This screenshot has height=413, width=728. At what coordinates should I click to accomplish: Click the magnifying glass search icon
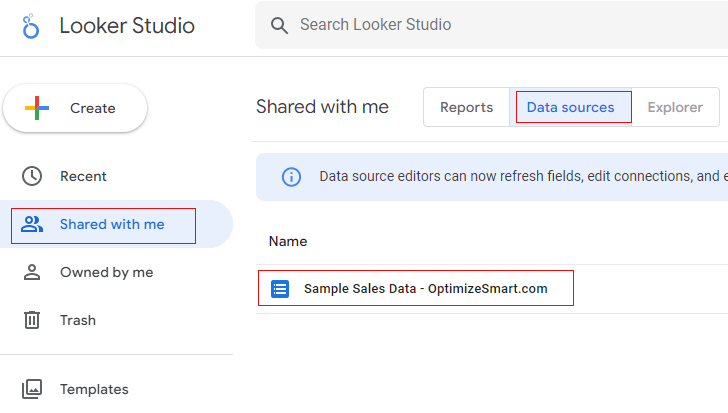[280, 25]
